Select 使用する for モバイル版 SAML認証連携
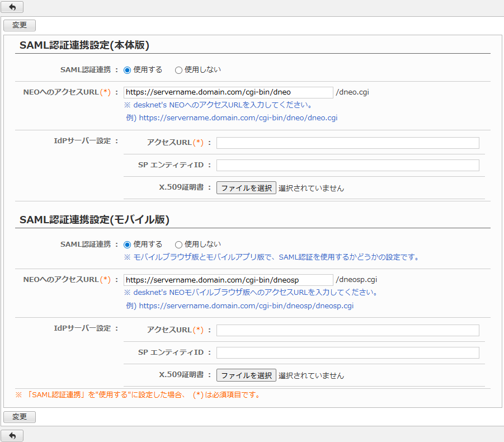504x442 pixels. 128,244
